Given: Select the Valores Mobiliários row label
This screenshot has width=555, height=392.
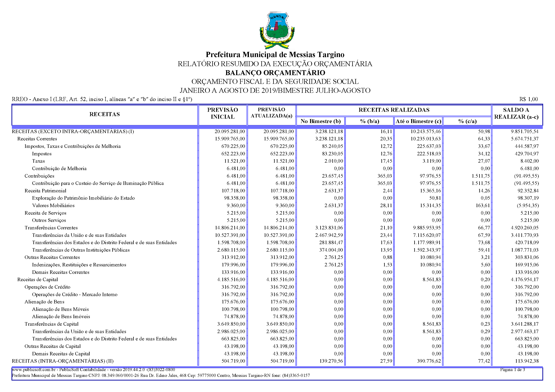Looking at the screenshot, I should (x=53, y=205).
